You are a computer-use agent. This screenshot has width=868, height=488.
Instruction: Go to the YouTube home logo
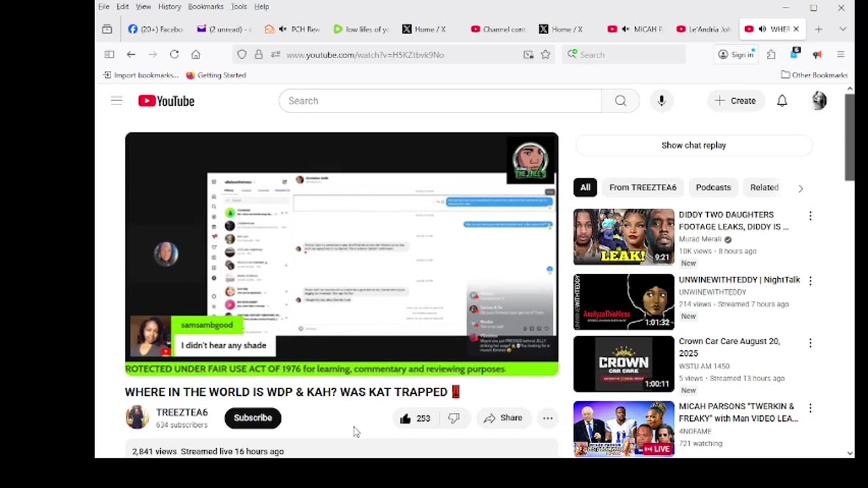coord(166,101)
